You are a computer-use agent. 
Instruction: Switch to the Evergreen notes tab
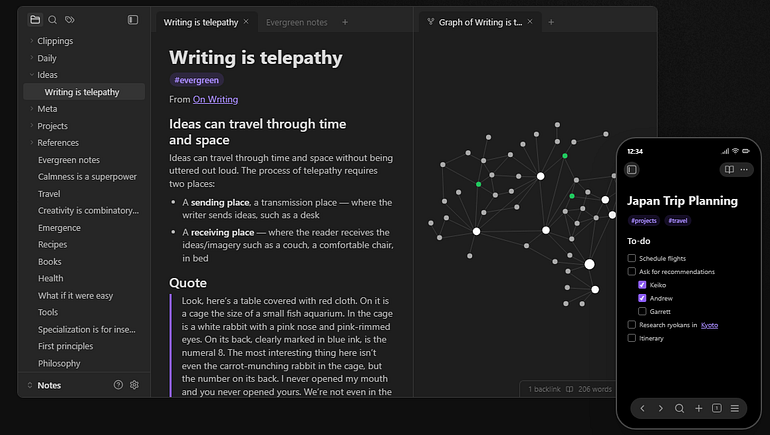tap(296, 22)
